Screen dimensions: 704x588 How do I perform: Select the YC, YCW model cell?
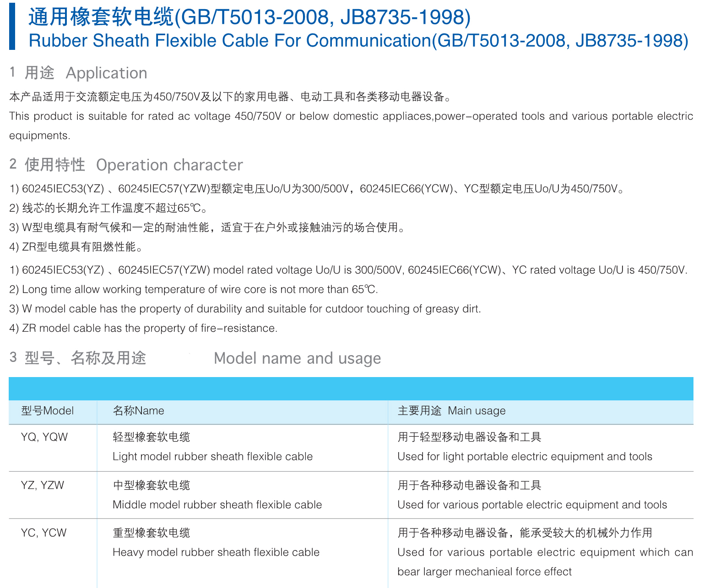[x=44, y=533]
